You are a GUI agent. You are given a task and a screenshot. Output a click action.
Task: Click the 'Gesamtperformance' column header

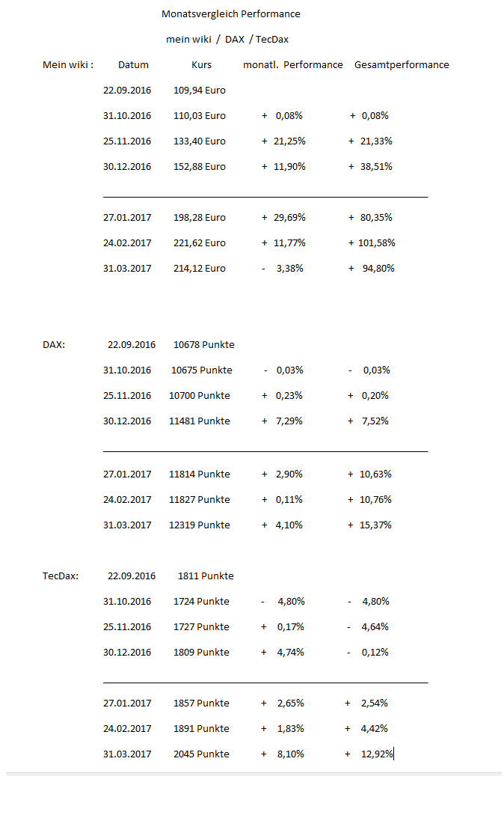(402, 65)
